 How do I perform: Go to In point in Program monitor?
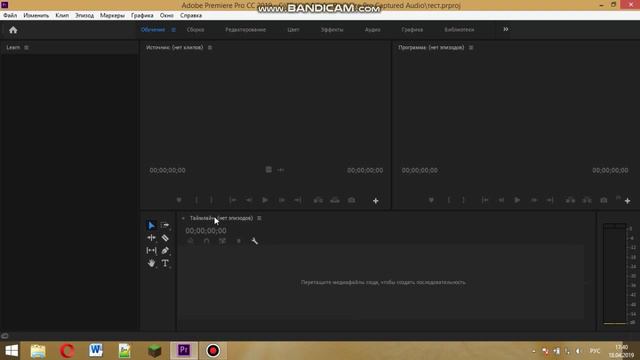point(485,200)
